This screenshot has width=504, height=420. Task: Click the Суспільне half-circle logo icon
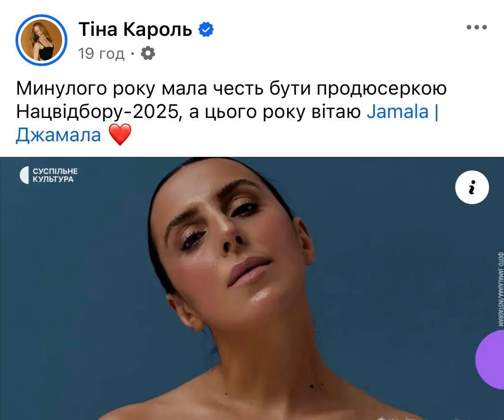click(24, 175)
